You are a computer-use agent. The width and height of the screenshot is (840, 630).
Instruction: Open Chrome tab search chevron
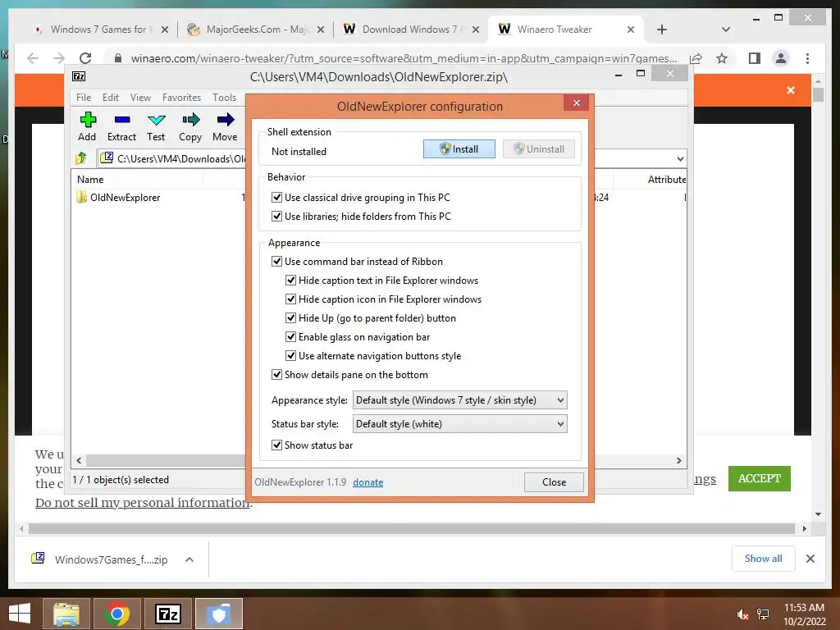(726, 30)
